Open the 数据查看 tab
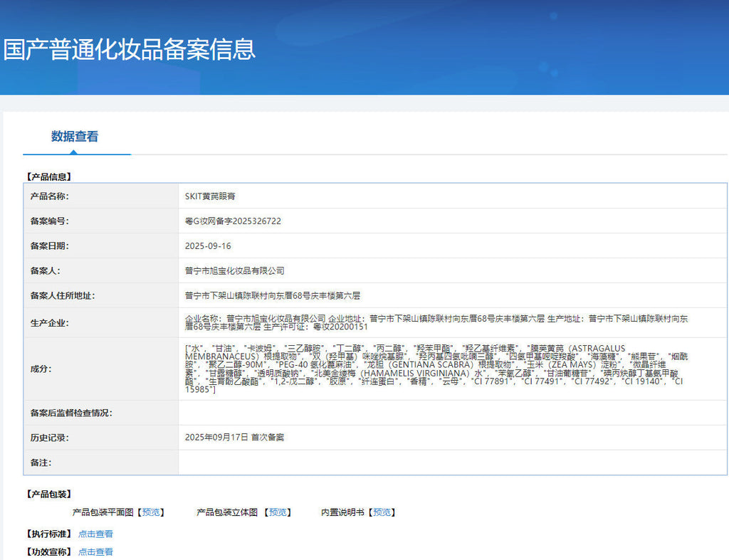The image size is (729, 560). pyautogui.click(x=75, y=136)
